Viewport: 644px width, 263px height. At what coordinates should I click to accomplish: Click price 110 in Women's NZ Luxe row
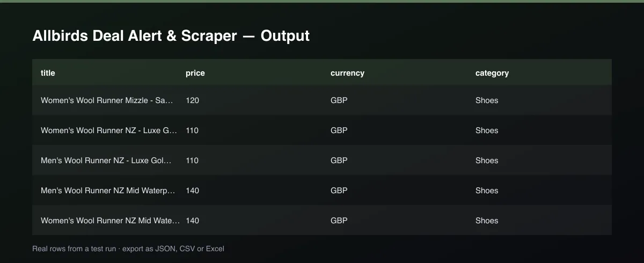[x=192, y=130]
